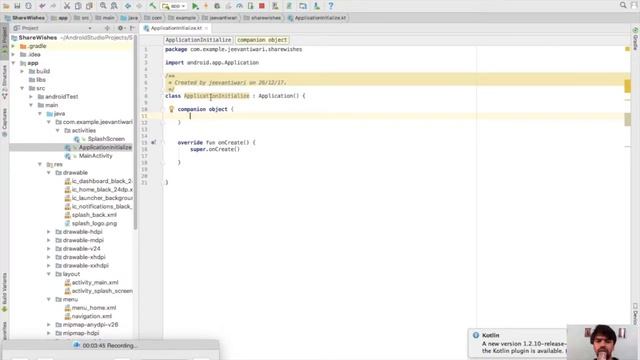Viewport: 640px width, 360px height.
Task: Click the Project panel settings gear icon
Action: click(120, 28)
